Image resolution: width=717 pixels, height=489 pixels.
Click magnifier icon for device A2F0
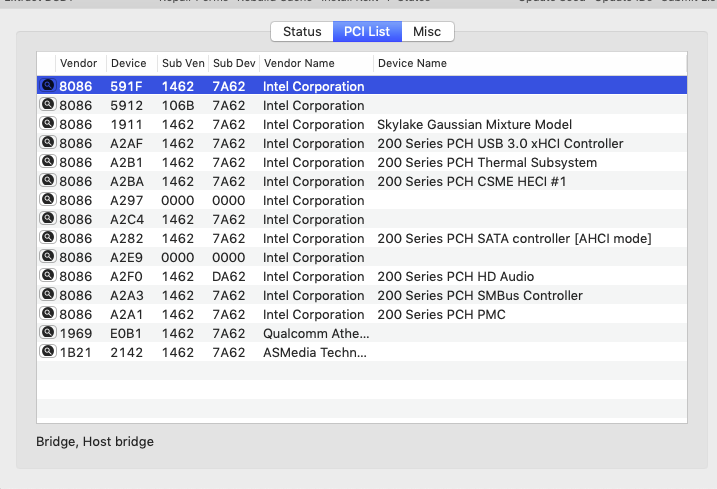48,275
